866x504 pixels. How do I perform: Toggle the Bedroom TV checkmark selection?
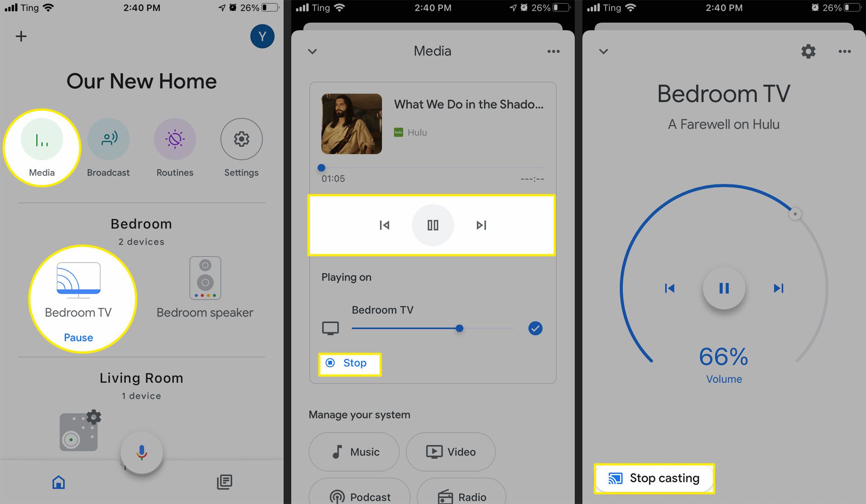click(535, 328)
